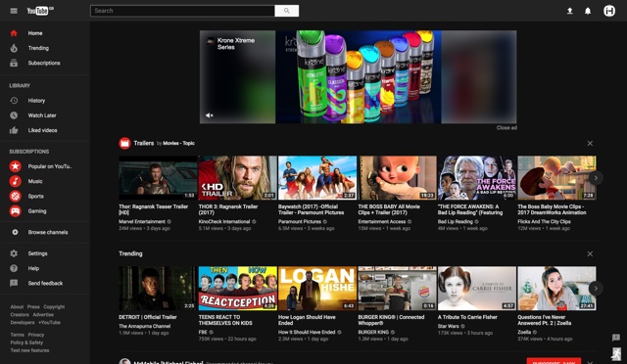Open A Tribute To Carrie Fisher thumbnail
Image resolution: width=627 pixels, height=364 pixels.
(x=477, y=288)
